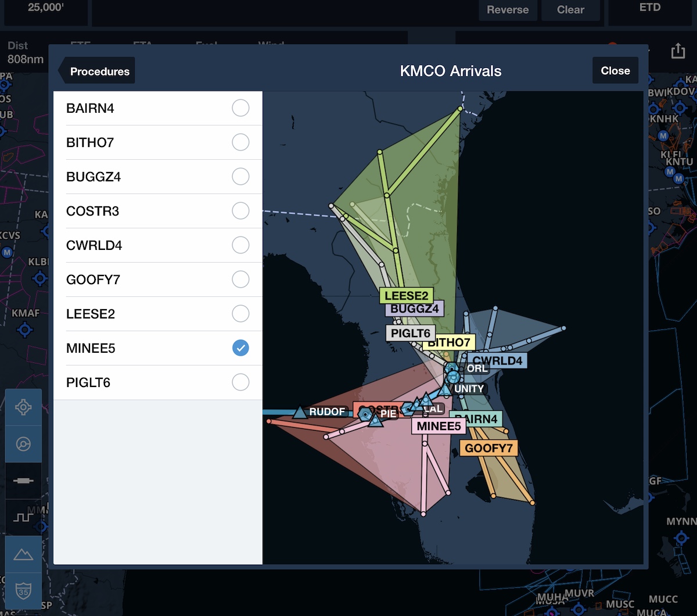Tap the orange GOOFY7 map label

(488, 448)
